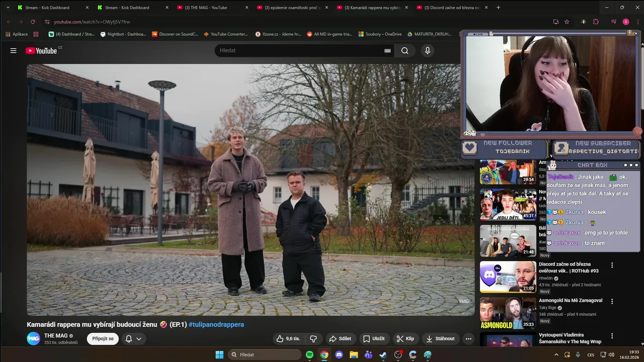Open the YouTube hamburger guide menu
Viewport: 644px width, 362px height.
coord(14,51)
